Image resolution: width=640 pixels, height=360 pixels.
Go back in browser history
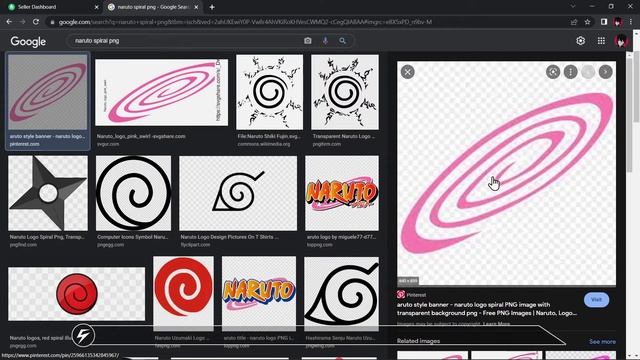pos(9,22)
